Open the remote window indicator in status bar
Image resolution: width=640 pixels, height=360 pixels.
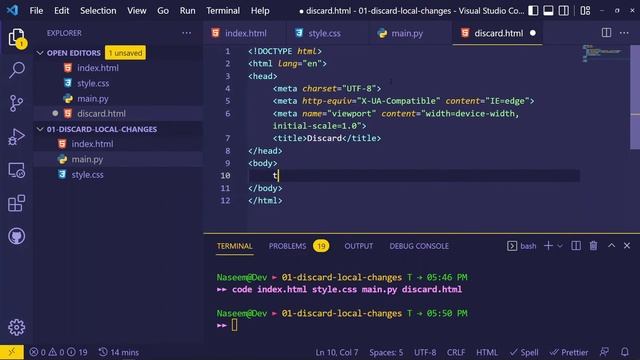click(11, 352)
